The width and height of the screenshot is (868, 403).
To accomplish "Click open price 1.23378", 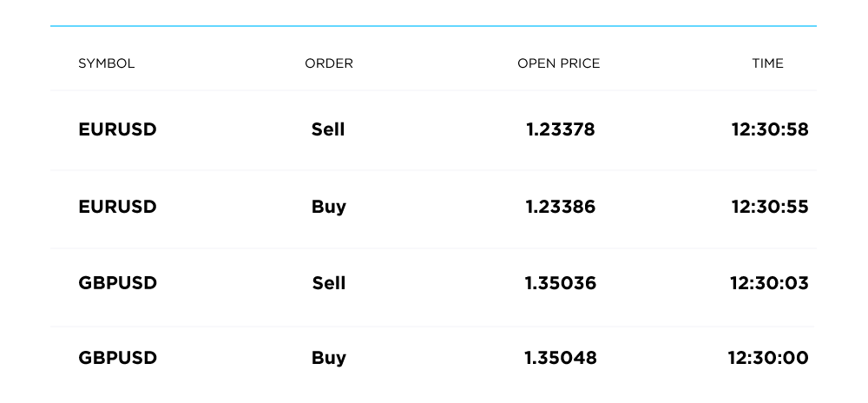I will pyautogui.click(x=560, y=130).
